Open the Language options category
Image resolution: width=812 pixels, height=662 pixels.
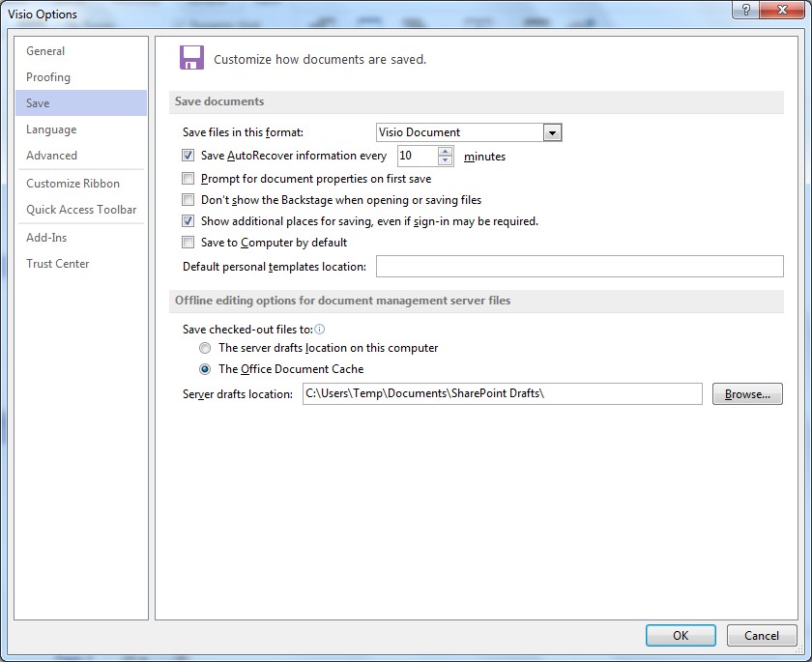81,130
